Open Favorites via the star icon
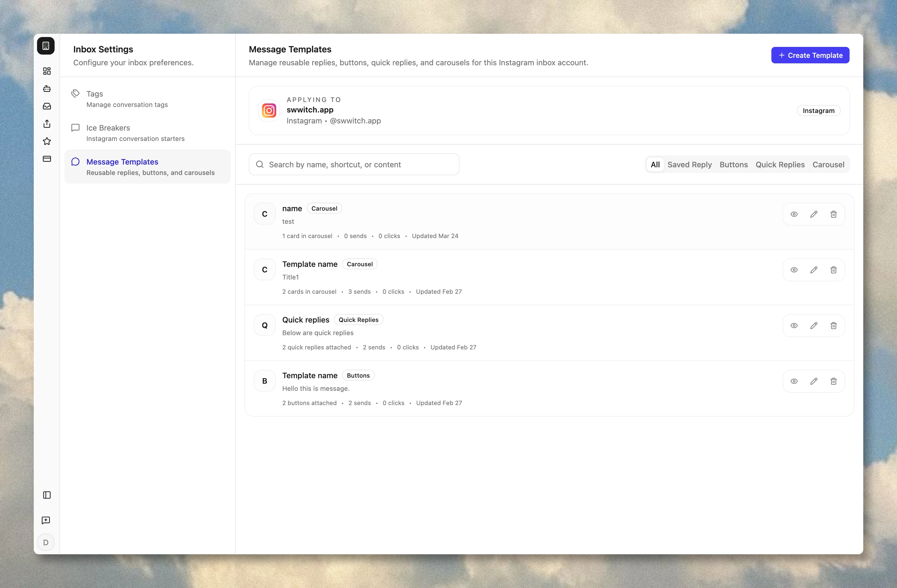 [47, 141]
